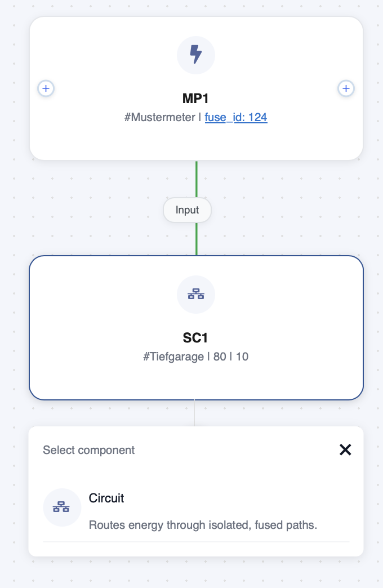Click the Circuit icon in Select component

[62, 507]
